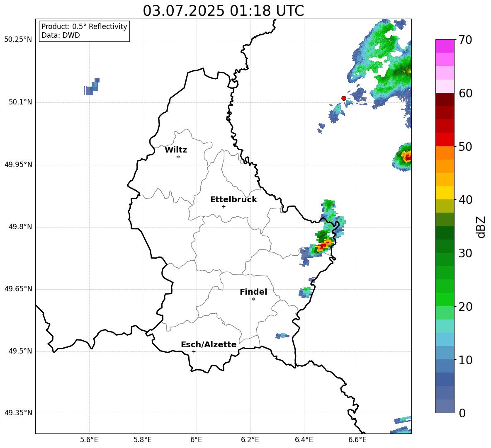Click the colorbar 0 tick label

point(462,413)
